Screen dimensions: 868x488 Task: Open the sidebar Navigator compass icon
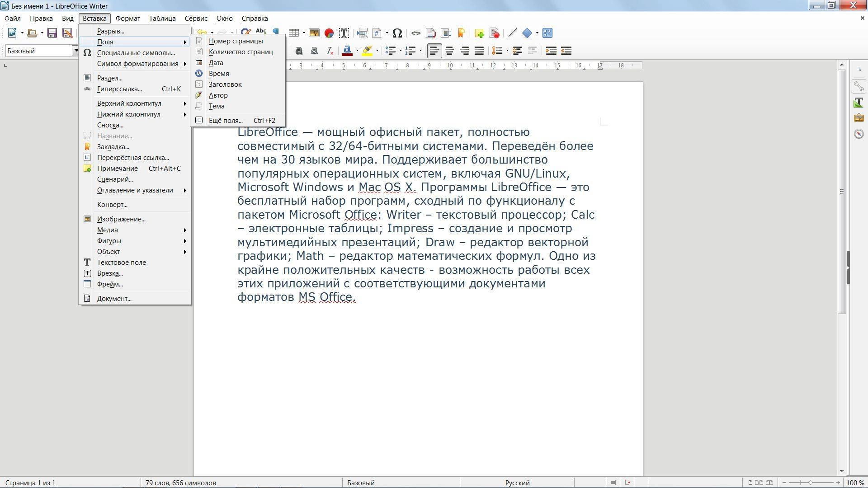859,134
